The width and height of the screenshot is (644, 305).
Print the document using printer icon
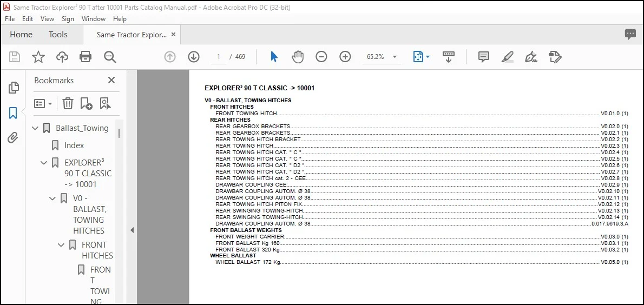coord(86,57)
